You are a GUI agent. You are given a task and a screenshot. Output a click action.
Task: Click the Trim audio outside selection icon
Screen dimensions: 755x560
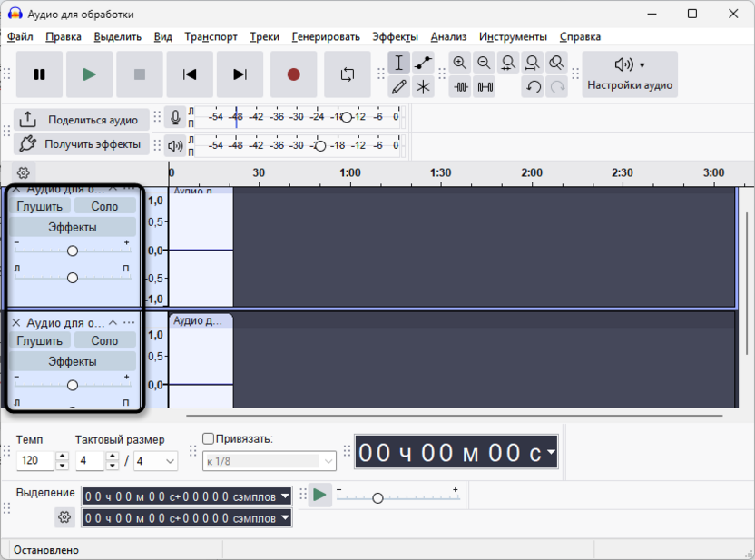coord(461,86)
